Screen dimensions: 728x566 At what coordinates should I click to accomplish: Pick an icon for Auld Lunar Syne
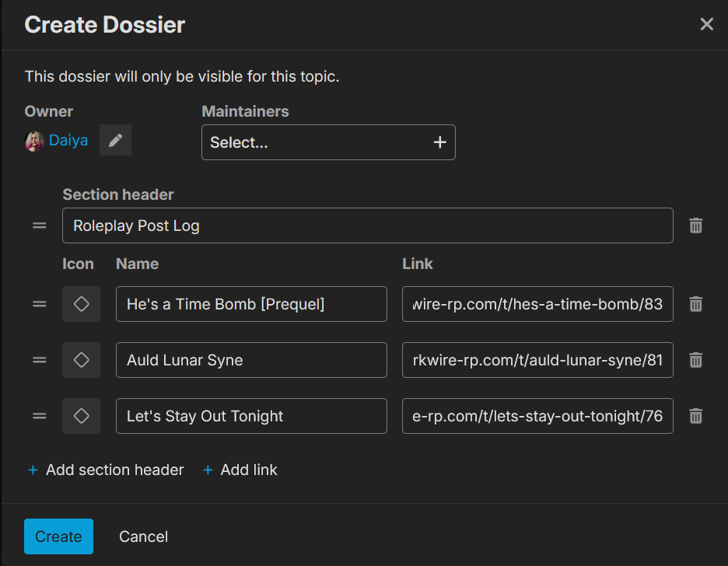pyautogui.click(x=81, y=360)
